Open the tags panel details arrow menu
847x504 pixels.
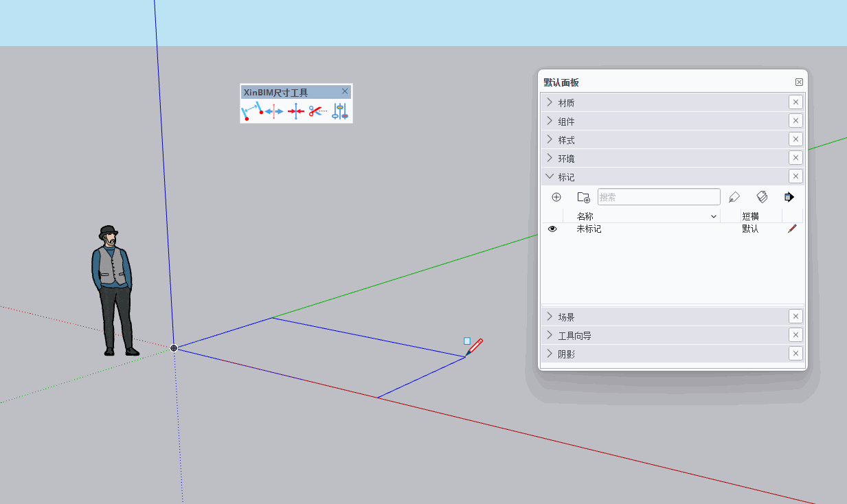789,197
